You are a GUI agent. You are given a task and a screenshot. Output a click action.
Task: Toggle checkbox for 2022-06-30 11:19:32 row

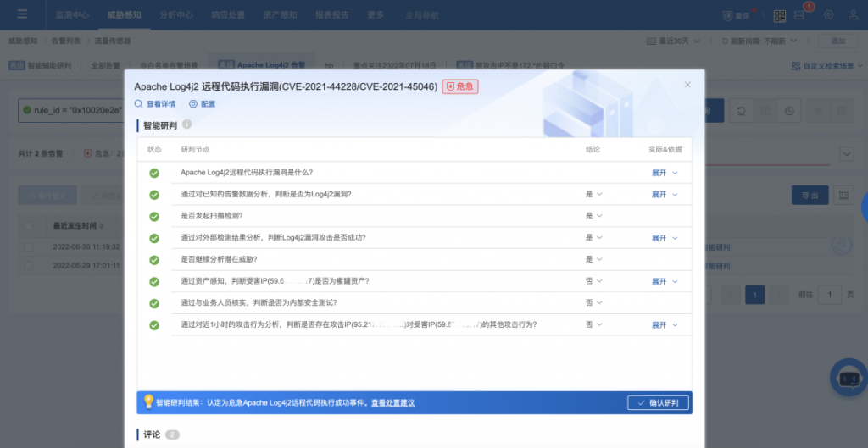[x=28, y=246]
